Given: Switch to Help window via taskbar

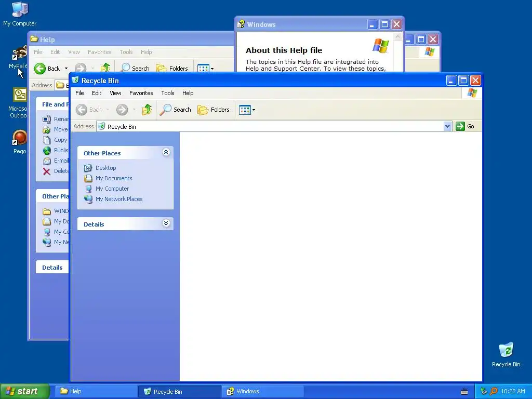Looking at the screenshot, I should (95, 391).
